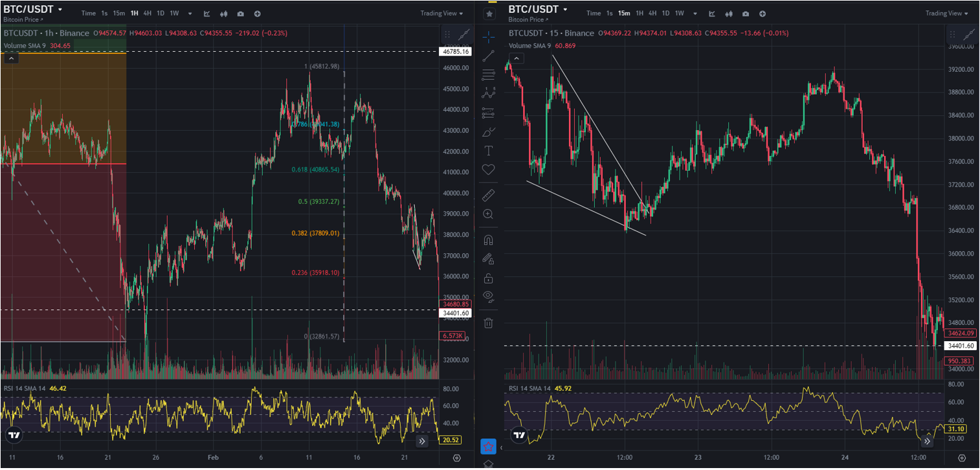Click the plus icon in right chart toolbar
The image size is (980, 470).
[763, 13]
